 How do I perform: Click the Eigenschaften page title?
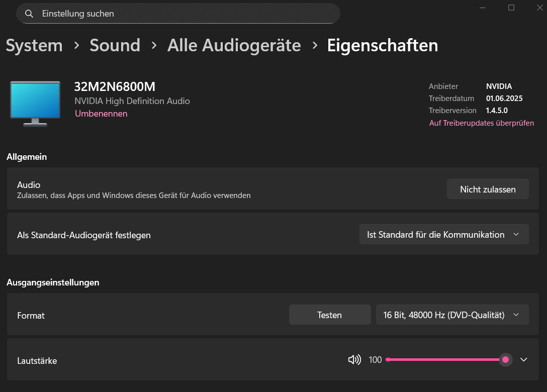coord(382,45)
